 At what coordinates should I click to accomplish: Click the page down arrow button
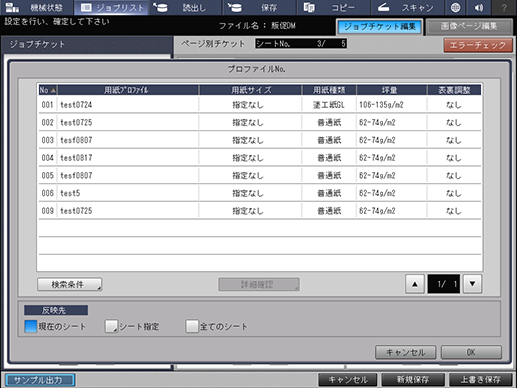(x=472, y=284)
